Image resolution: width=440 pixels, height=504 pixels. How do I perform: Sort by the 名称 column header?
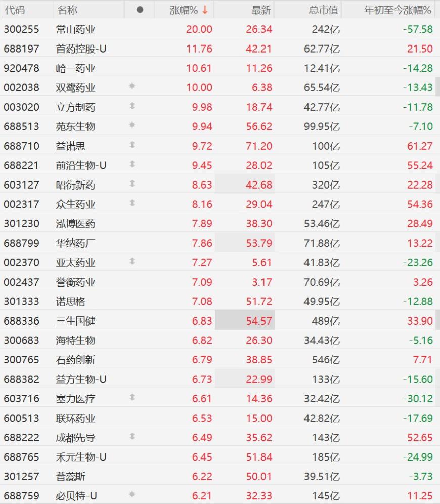[x=67, y=10]
